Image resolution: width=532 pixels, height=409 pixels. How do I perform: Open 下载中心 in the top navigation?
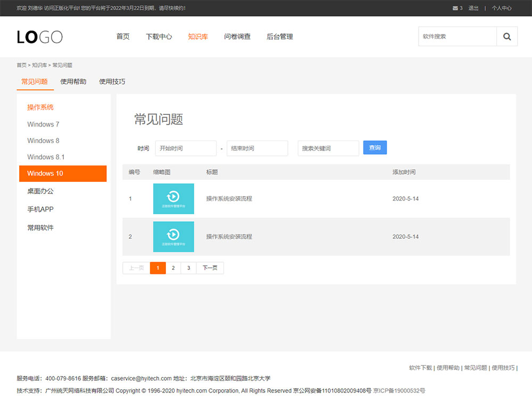(x=159, y=37)
